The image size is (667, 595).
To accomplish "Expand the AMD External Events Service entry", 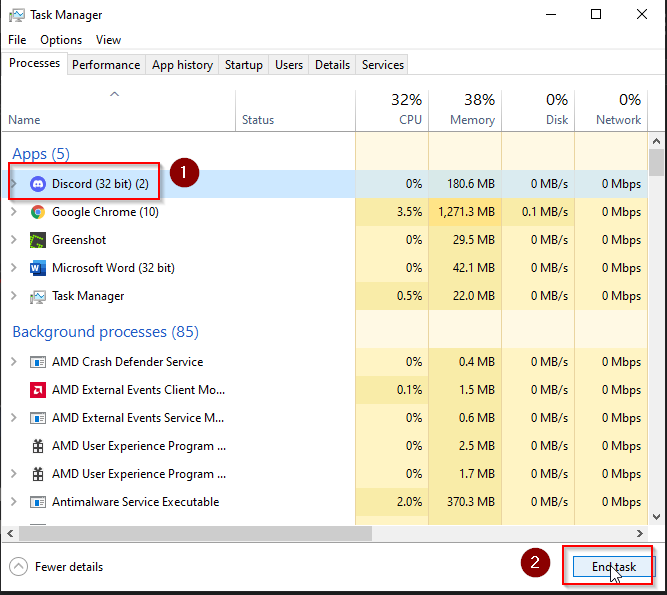I will (14, 418).
